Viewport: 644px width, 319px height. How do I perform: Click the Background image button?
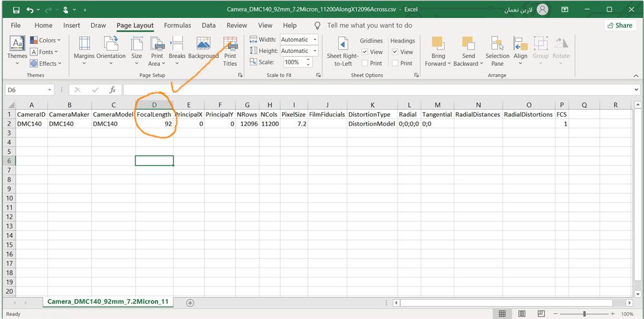(x=203, y=48)
